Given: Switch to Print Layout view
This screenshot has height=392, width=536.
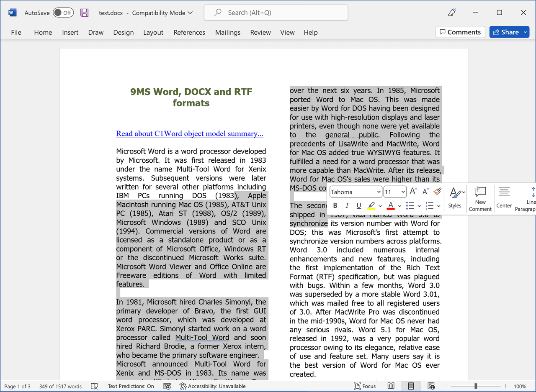Looking at the screenshot, I should pyautogui.click(x=411, y=386).
